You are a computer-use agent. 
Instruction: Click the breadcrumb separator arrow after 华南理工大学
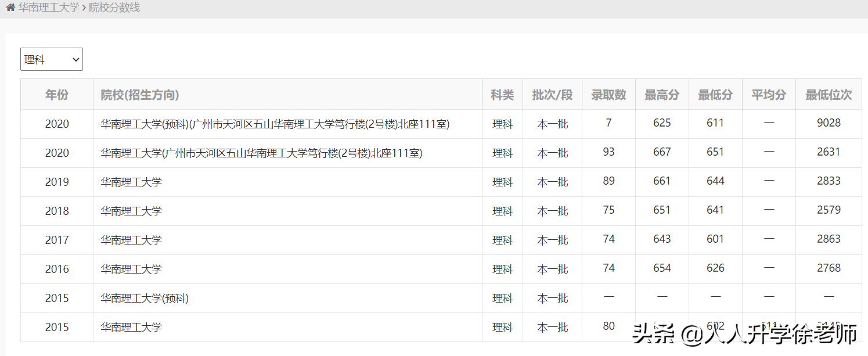point(84,8)
